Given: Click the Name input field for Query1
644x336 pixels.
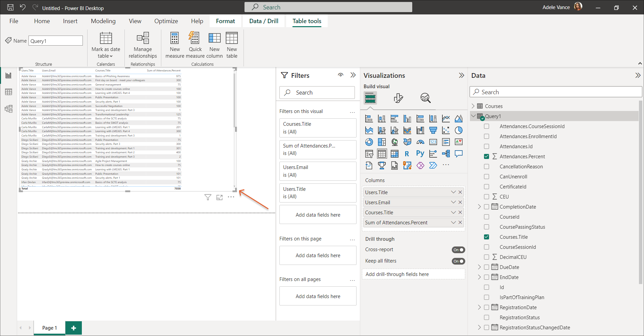Looking at the screenshot, I should (55, 41).
